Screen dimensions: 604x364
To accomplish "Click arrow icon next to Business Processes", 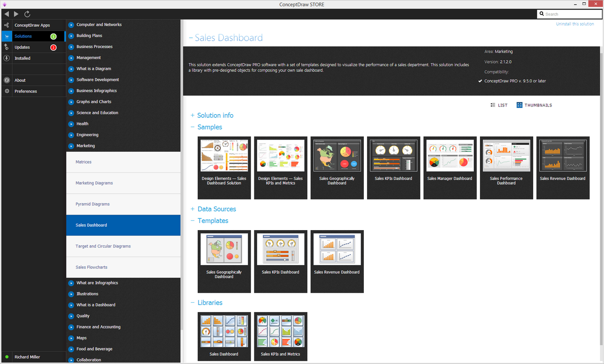I will (x=71, y=47).
